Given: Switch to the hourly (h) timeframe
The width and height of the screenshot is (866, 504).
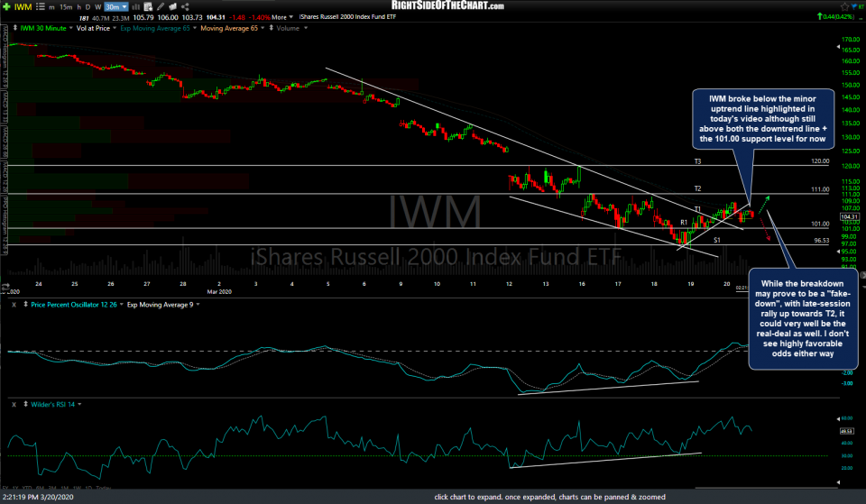Looking at the screenshot, I should click(78, 7).
